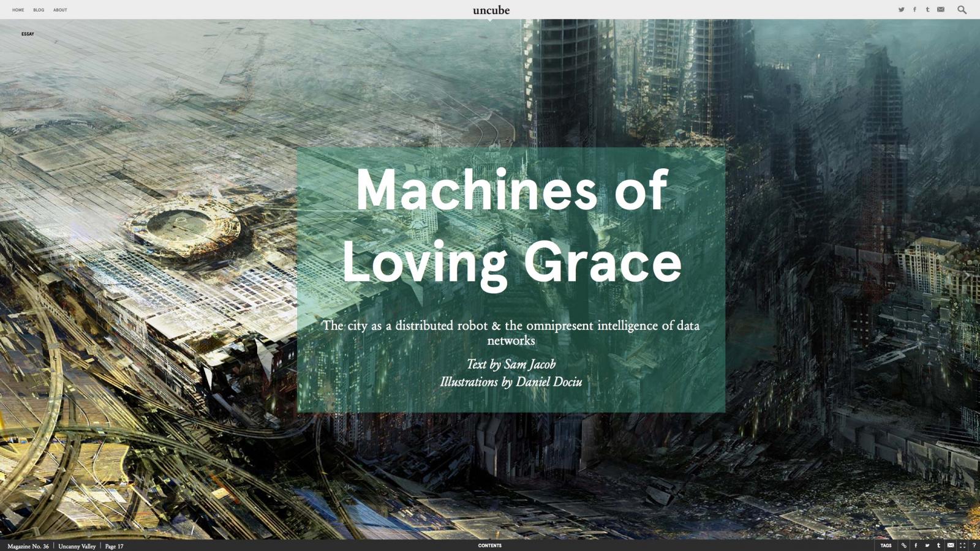Expand the CONTENTS panel in the bottom bar

[x=490, y=545]
